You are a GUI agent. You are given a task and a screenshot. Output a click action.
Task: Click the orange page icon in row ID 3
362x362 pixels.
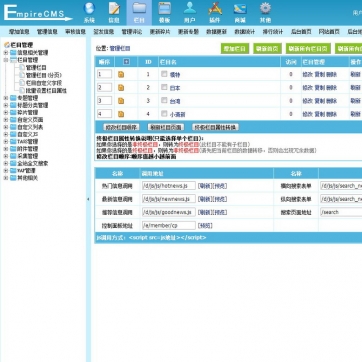pyautogui.click(x=121, y=101)
